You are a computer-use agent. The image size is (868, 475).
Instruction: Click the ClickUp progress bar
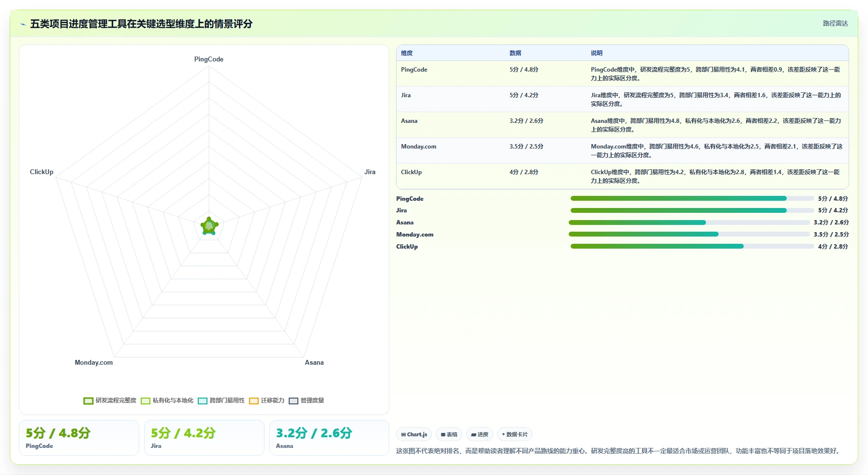[x=692, y=246]
